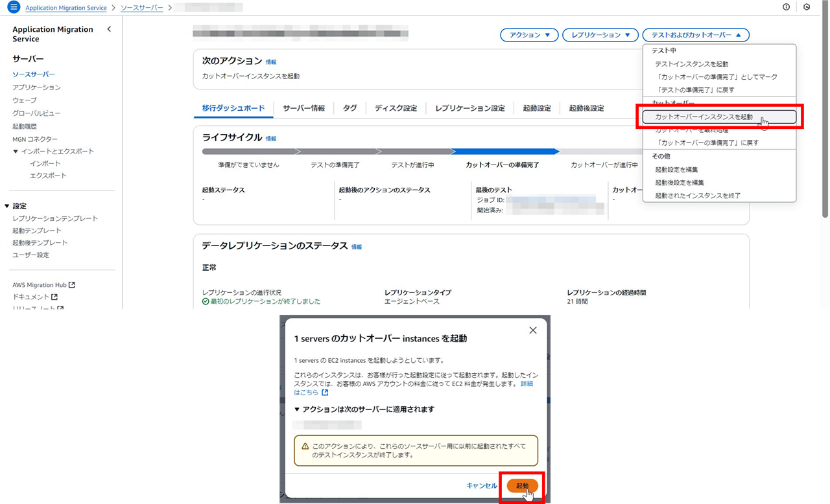Click the 起動 button in the dialog
The width and height of the screenshot is (830, 504).
(x=522, y=486)
